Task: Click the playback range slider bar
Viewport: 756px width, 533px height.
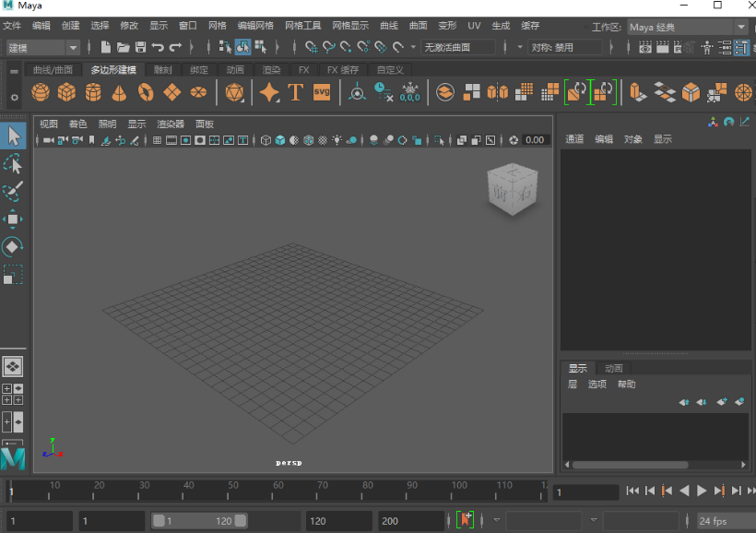Action: tap(199, 521)
